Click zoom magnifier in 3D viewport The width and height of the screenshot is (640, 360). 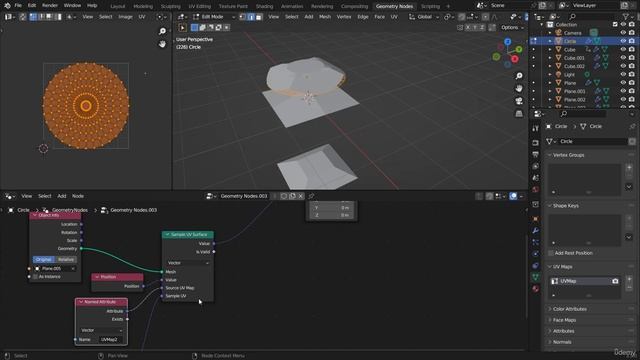coord(519,76)
